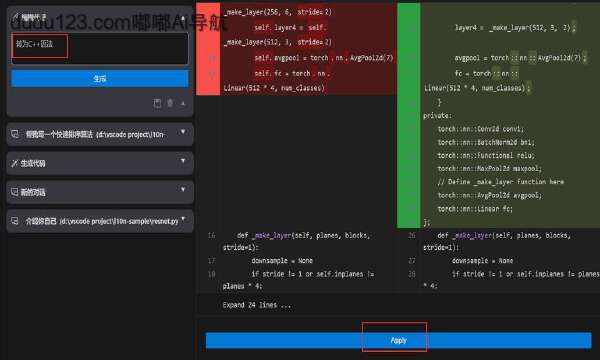Open the 新的对话 conversation item
This screenshot has height=360, width=600.
[x=100, y=192]
